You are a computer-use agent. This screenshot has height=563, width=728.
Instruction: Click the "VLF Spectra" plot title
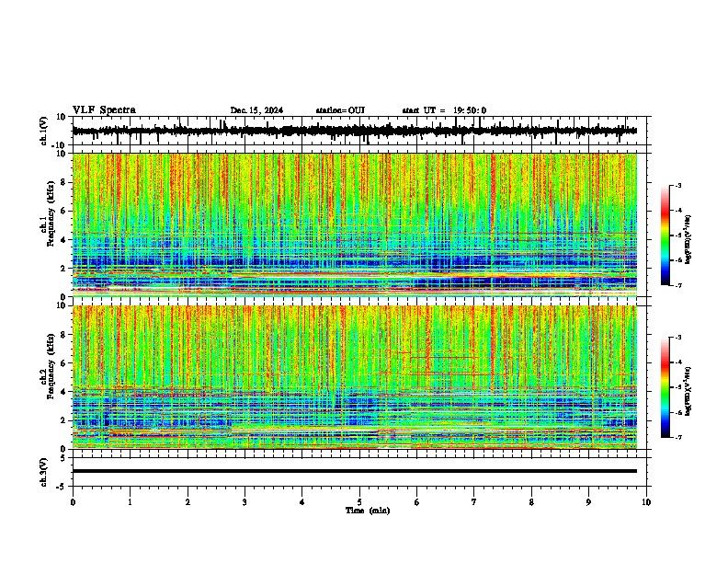pyautogui.click(x=104, y=110)
